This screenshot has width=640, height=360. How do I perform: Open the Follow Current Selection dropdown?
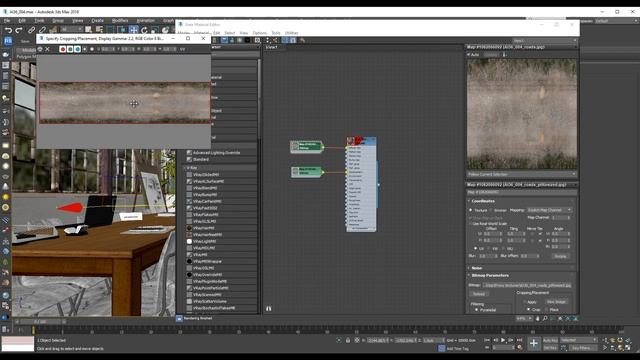522,174
